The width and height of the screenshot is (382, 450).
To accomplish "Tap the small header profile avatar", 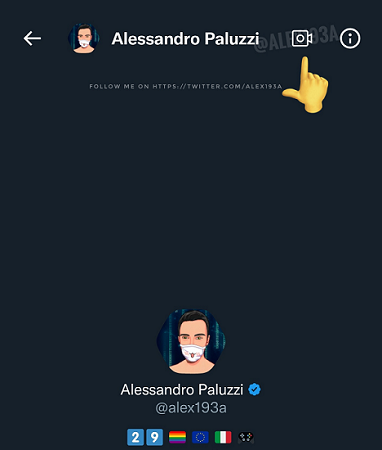I will [84, 38].
